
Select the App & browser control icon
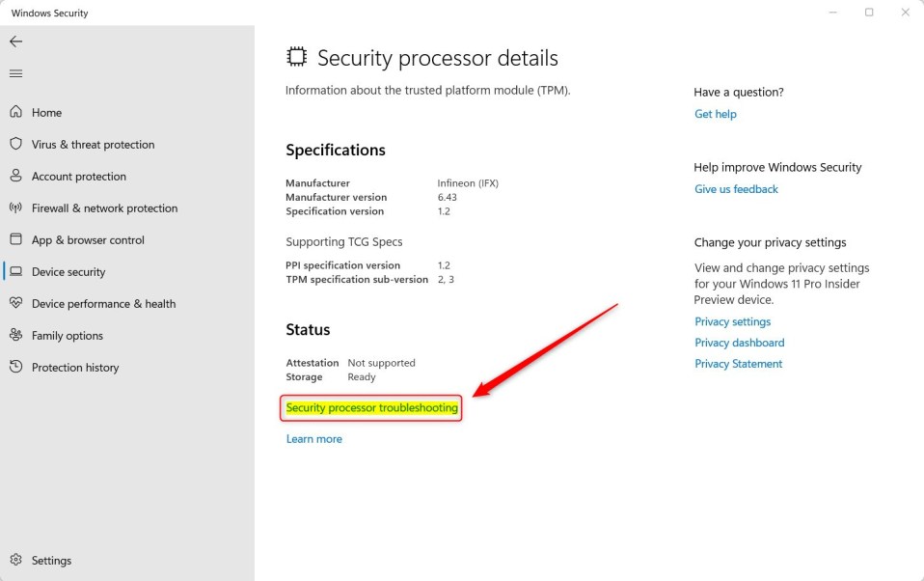coord(17,239)
